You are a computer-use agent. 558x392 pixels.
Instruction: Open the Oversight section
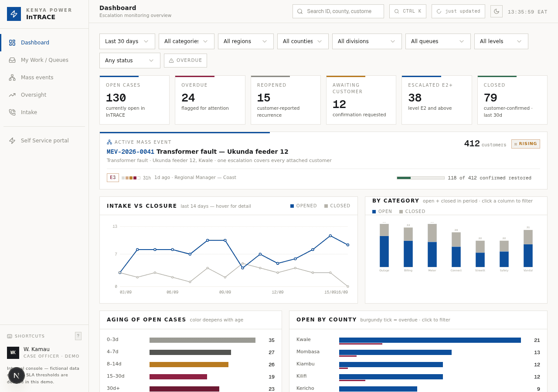click(x=44, y=95)
